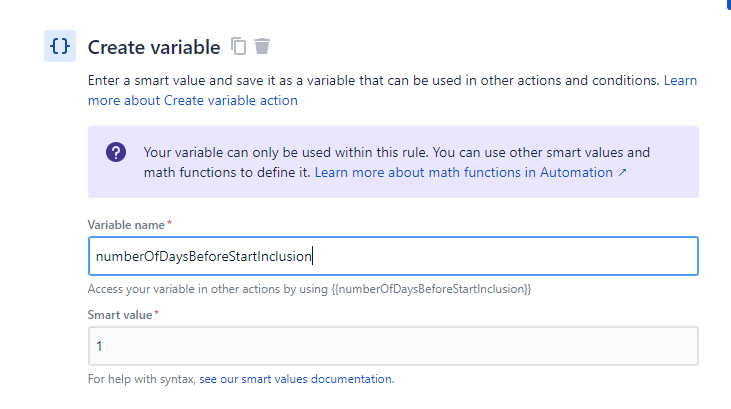731x409 pixels.
Task: Click the Smart value label
Action: pos(120,315)
